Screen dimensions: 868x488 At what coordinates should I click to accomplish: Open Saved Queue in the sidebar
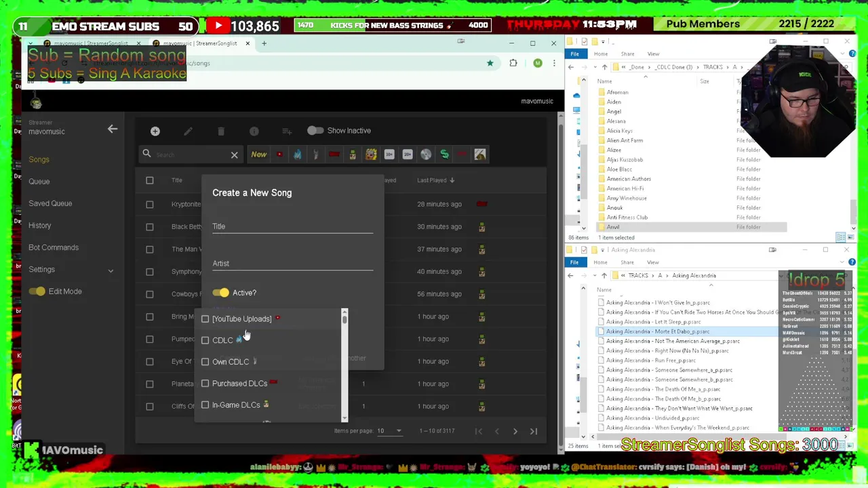(50, 203)
